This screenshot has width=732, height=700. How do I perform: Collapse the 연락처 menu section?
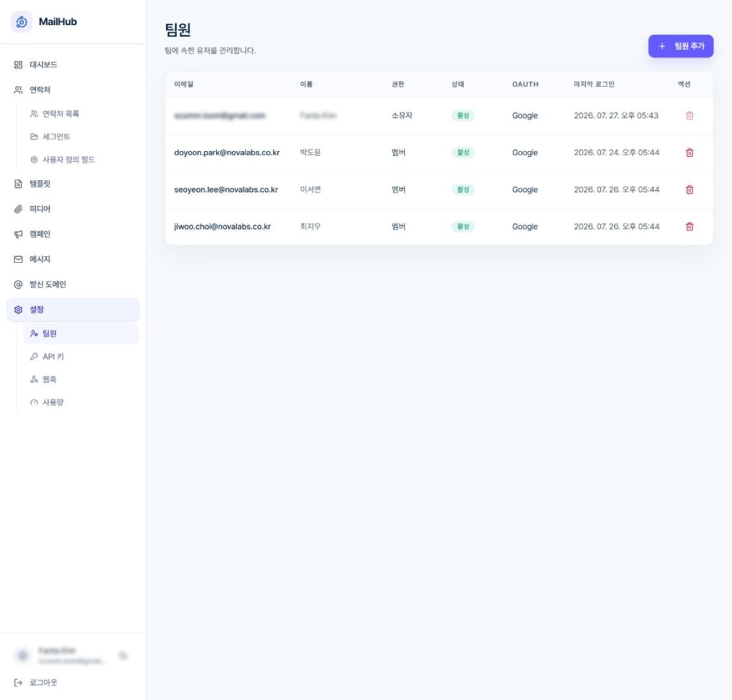tap(73, 90)
